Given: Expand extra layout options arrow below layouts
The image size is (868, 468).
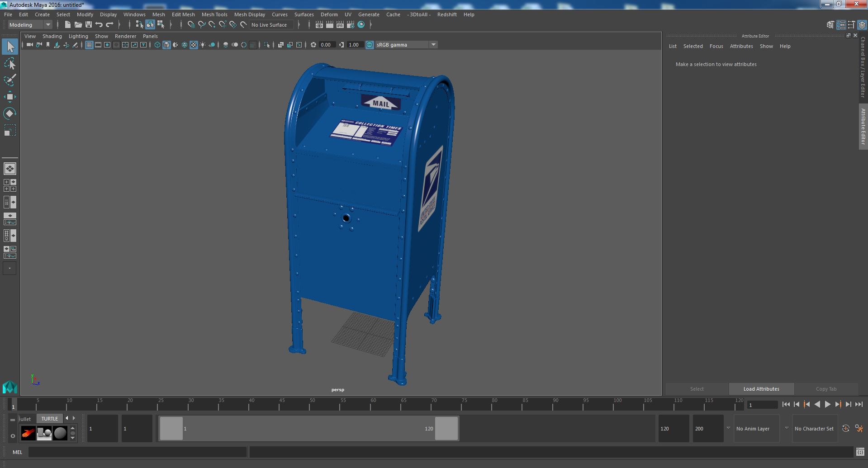Looking at the screenshot, I should click(x=10, y=268).
